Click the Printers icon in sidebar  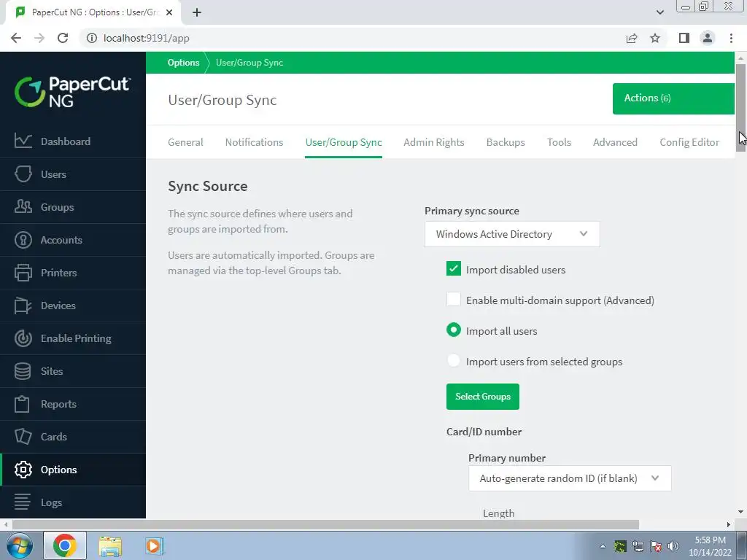(23, 273)
